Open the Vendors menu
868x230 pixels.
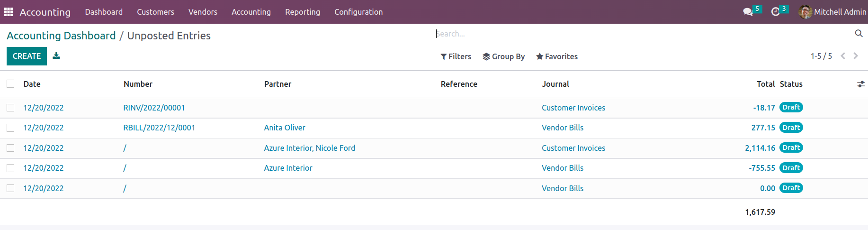click(203, 12)
